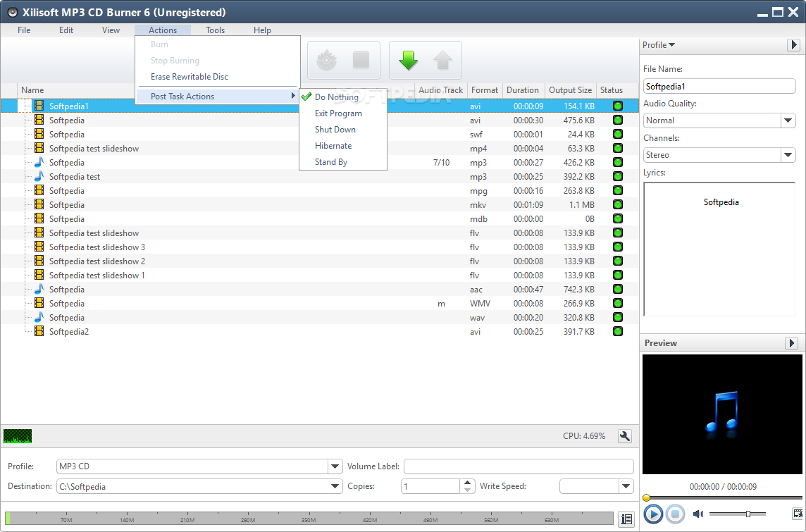This screenshot has width=806, height=532.
Task: Collapse Preview panel arrow button
Action: pos(792,343)
